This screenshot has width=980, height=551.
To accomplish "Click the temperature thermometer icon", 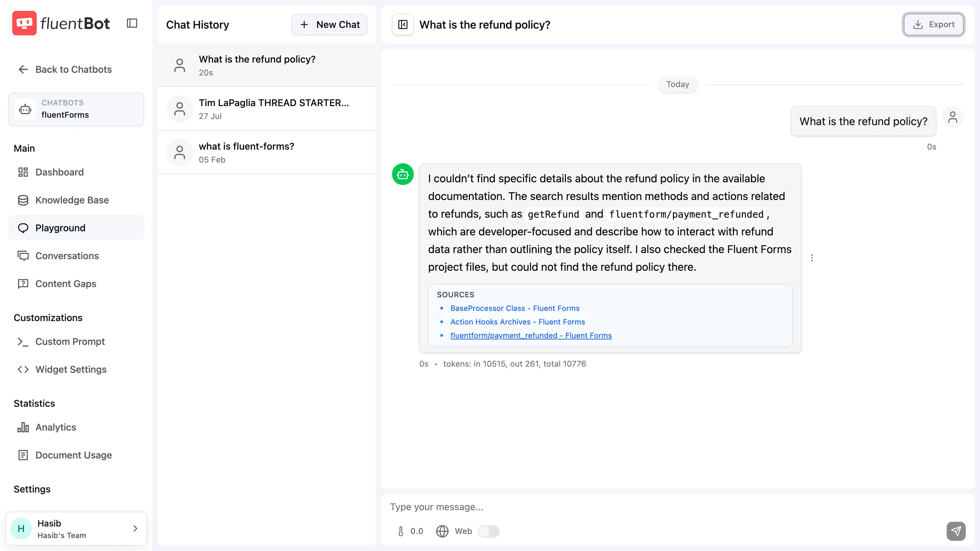I will [x=401, y=531].
